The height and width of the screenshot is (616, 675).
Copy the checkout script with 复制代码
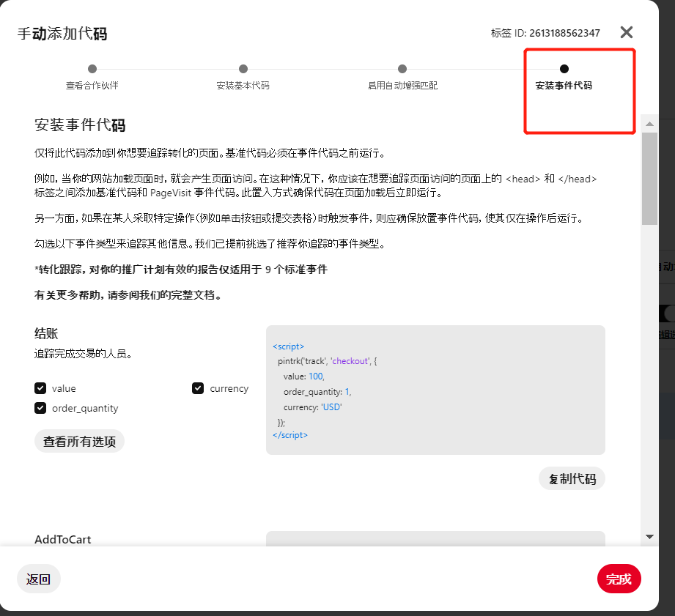coord(572,479)
